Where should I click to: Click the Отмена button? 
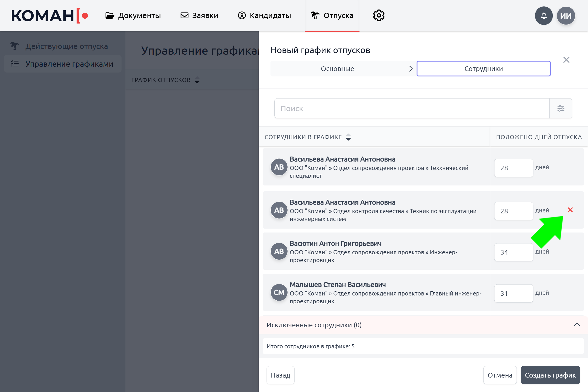(500, 375)
